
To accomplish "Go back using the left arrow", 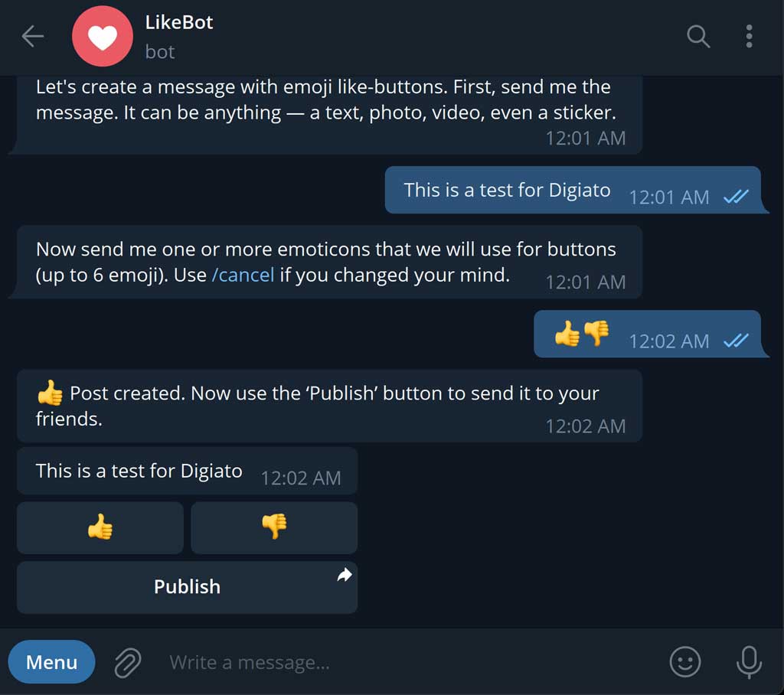I will point(33,37).
